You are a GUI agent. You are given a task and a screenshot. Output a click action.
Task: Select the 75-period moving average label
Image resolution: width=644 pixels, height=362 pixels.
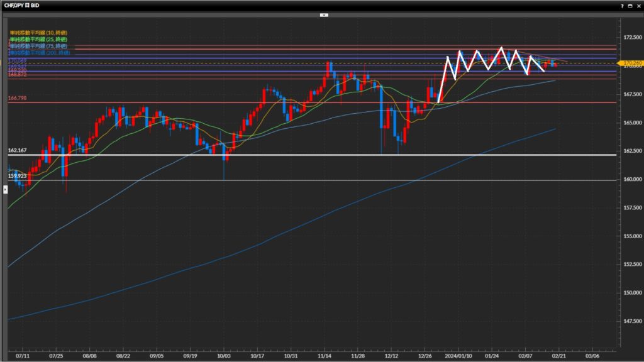38,46
